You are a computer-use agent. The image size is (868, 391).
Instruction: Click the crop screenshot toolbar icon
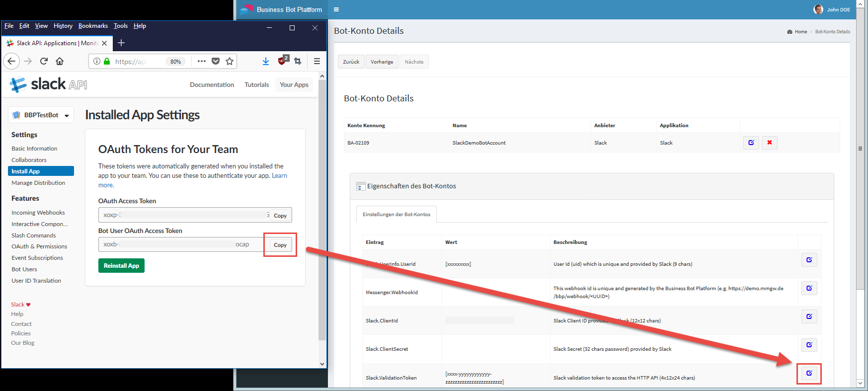point(298,61)
